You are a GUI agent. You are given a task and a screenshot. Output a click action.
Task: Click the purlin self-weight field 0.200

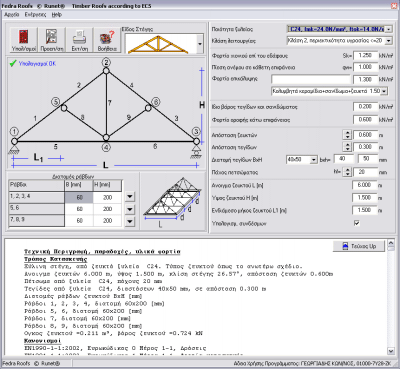tap(365, 107)
